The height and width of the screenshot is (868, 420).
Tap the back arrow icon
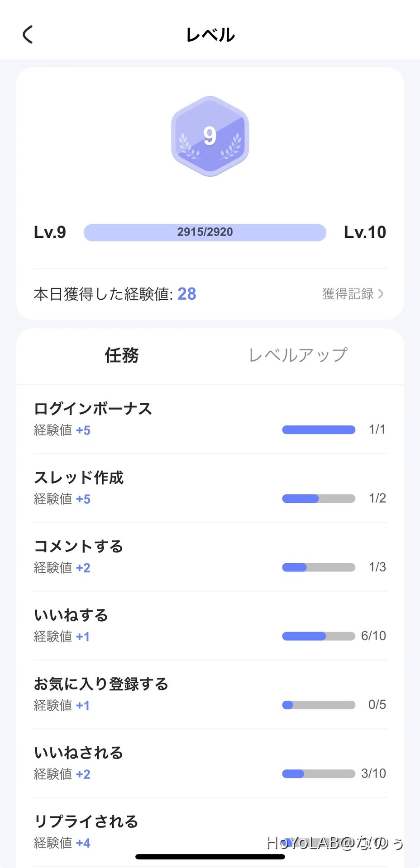pyautogui.click(x=28, y=34)
